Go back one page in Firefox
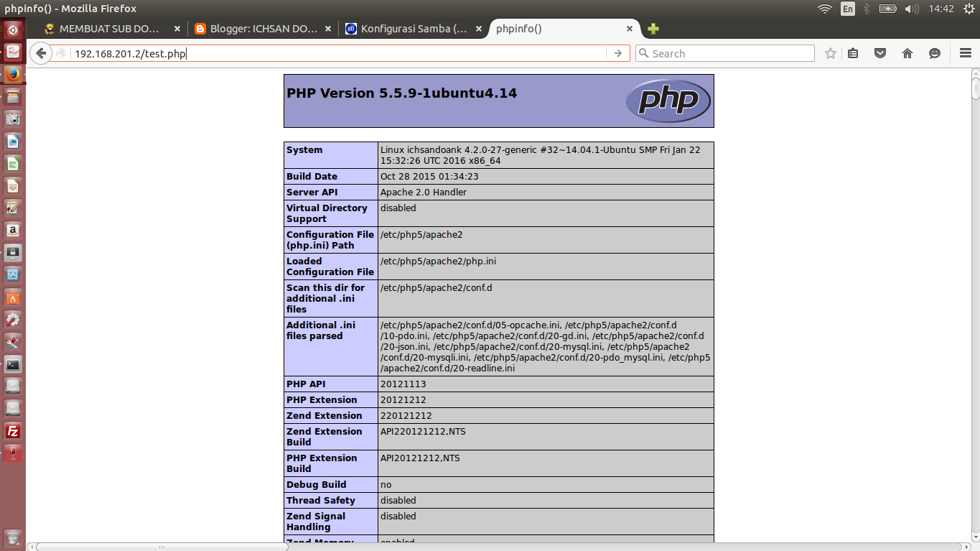 [40, 53]
